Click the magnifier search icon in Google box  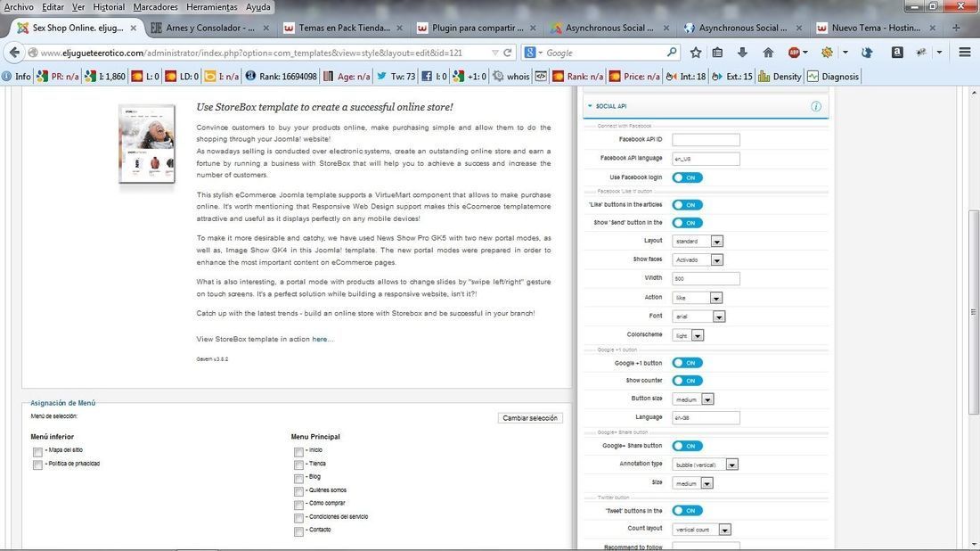(672, 53)
